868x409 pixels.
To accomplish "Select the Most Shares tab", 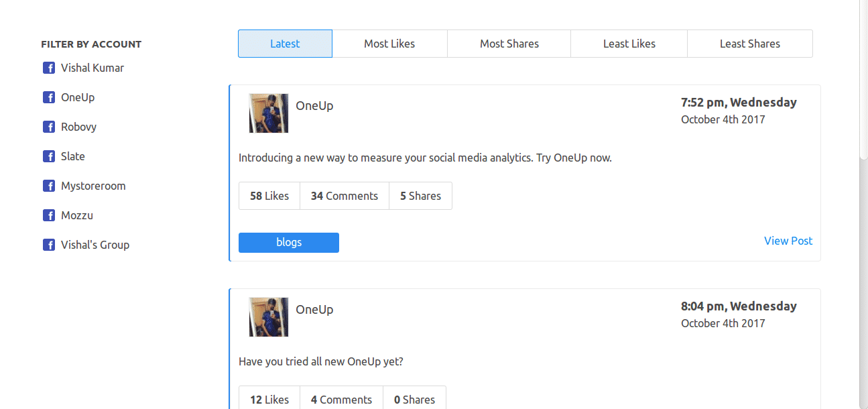I will [509, 43].
